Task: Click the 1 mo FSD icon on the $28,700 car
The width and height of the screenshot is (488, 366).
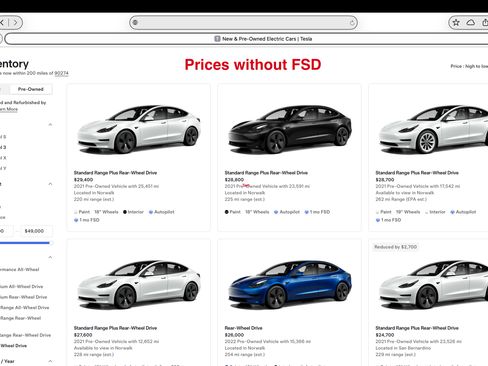Action: coord(378,220)
